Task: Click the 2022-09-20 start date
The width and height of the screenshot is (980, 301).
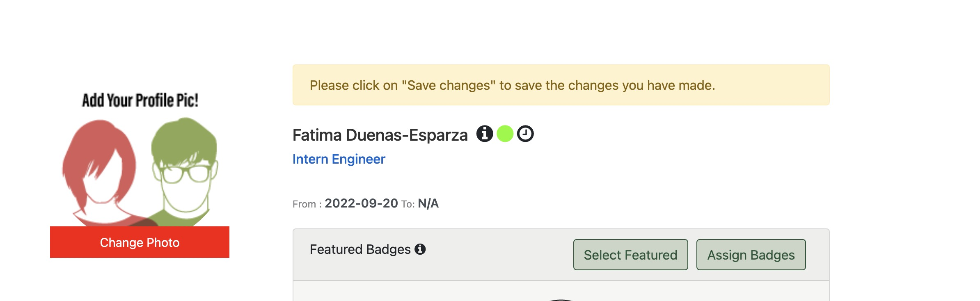Action: tap(361, 203)
